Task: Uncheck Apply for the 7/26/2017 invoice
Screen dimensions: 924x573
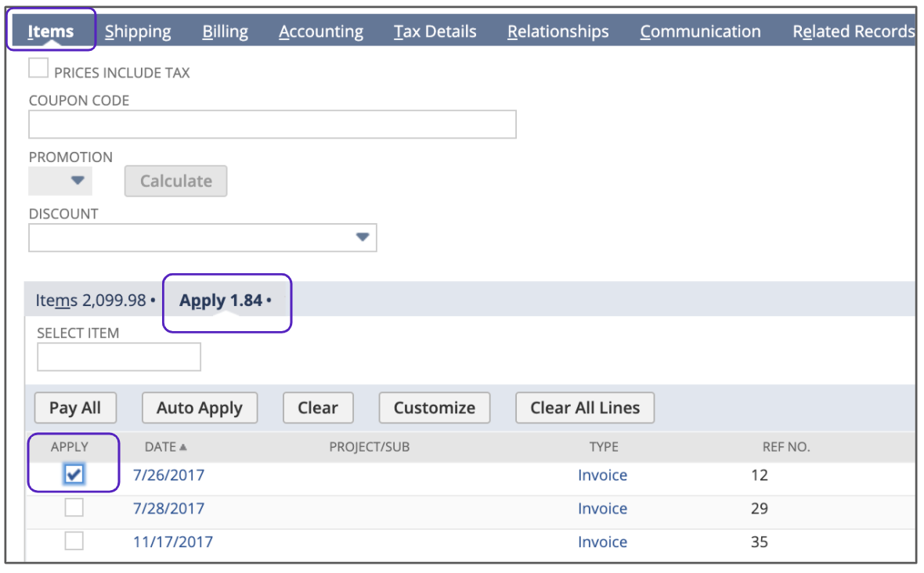Action: [x=74, y=474]
